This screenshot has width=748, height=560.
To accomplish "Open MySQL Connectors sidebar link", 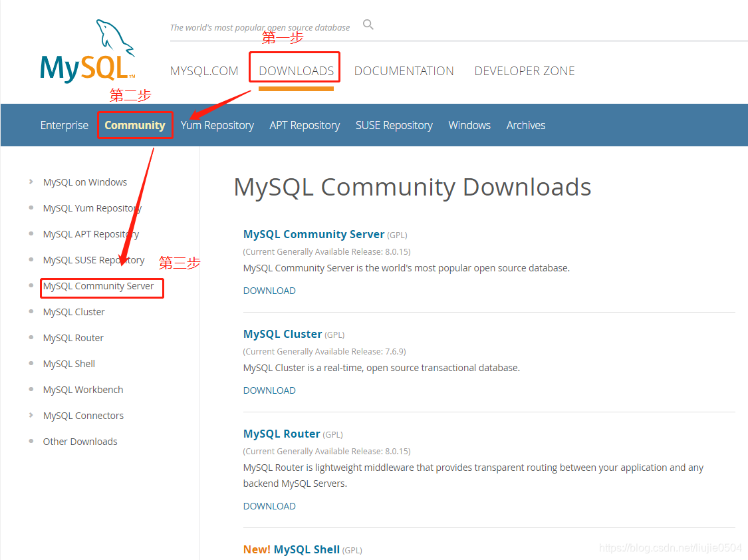I will [83, 416].
